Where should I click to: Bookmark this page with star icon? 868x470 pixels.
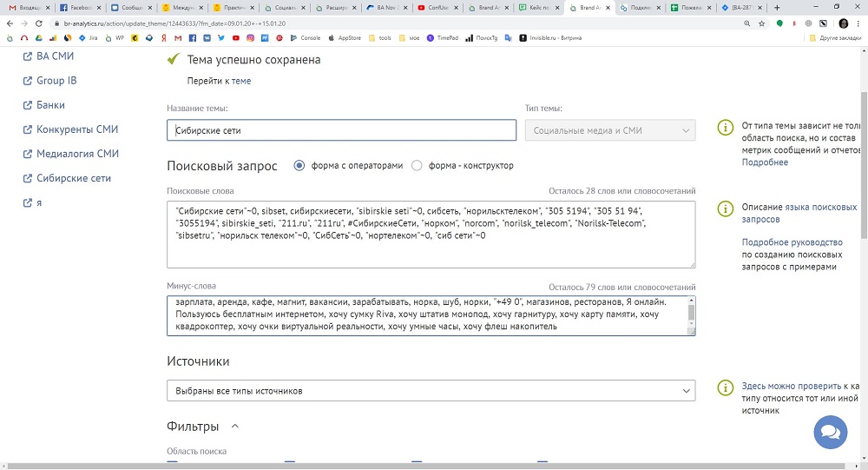(x=762, y=23)
